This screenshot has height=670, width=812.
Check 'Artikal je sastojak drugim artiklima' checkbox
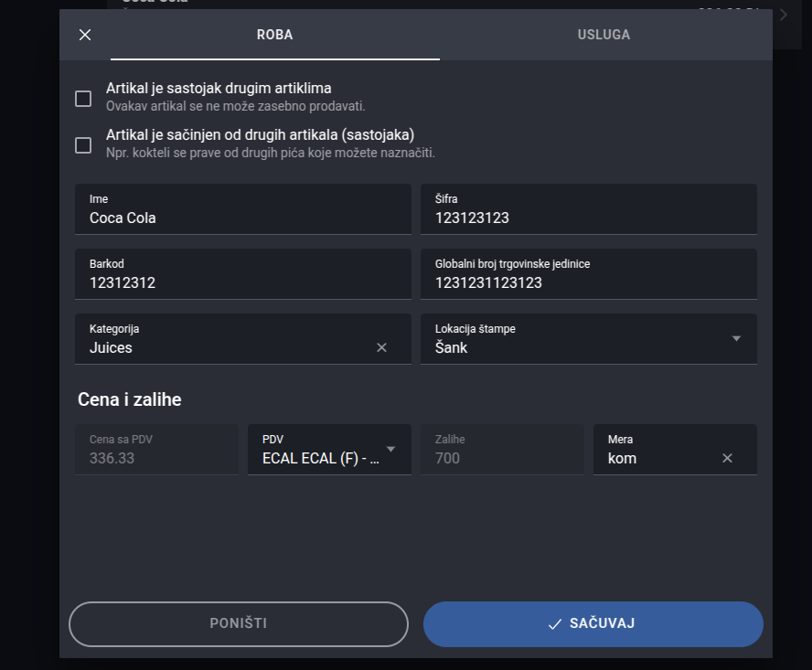click(83, 99)
